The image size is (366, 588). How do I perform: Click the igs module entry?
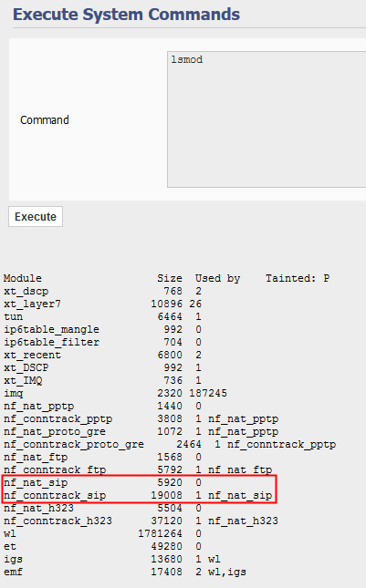point(13,559)
